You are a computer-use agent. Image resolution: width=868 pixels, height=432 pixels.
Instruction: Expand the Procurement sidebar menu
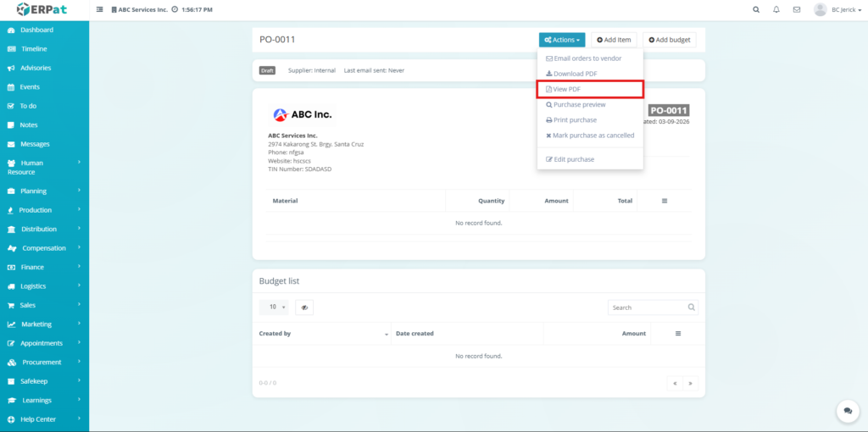[44, 362]
